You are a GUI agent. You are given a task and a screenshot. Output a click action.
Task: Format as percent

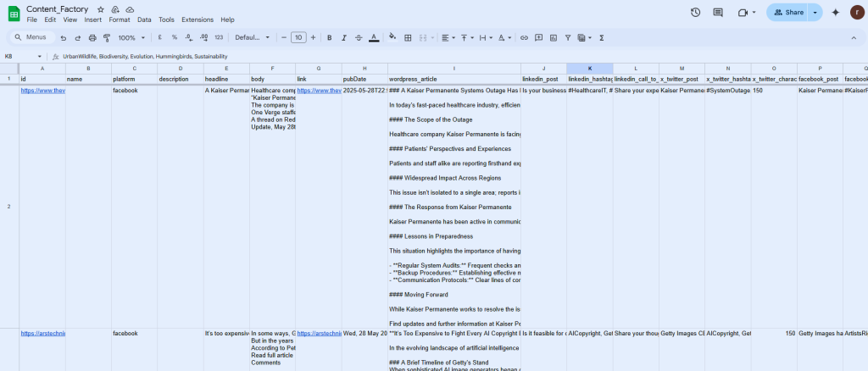pos(175,37)
